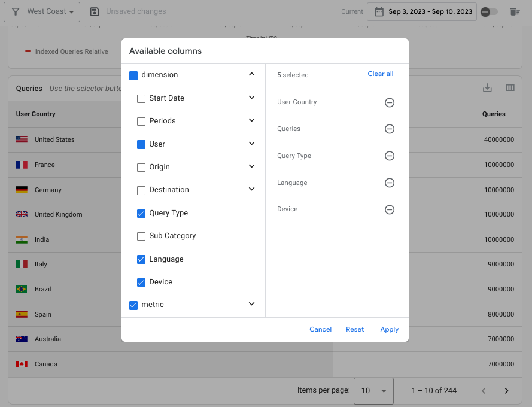
Task: Open the West Coast filter dropdown
Action: (42, 11)
